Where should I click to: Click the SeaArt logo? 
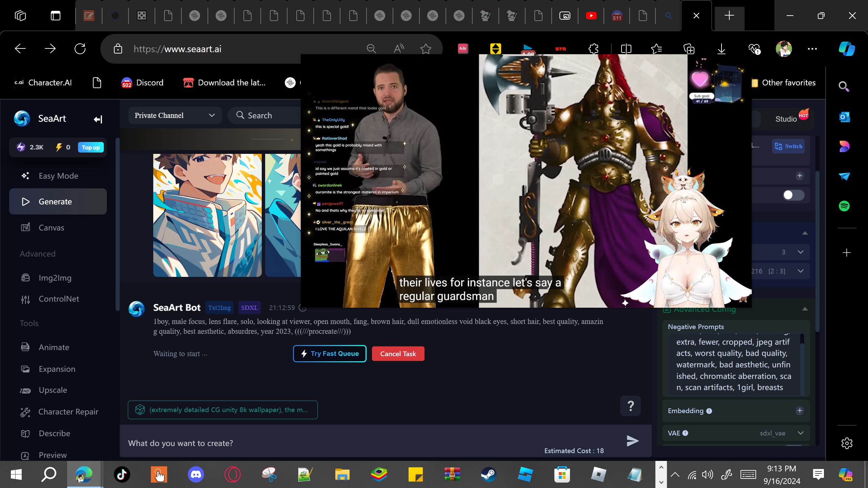click(x=22, y=119)
